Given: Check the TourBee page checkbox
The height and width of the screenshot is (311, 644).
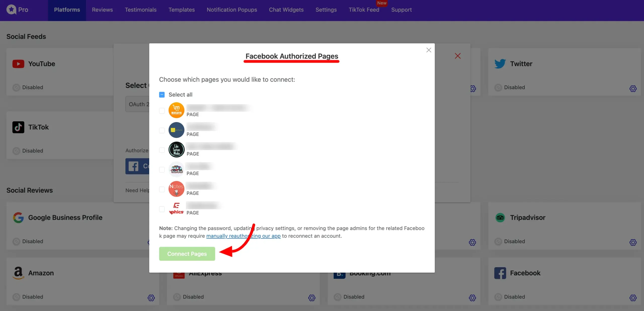Looking at the screenshot, I should click(162, 170).
